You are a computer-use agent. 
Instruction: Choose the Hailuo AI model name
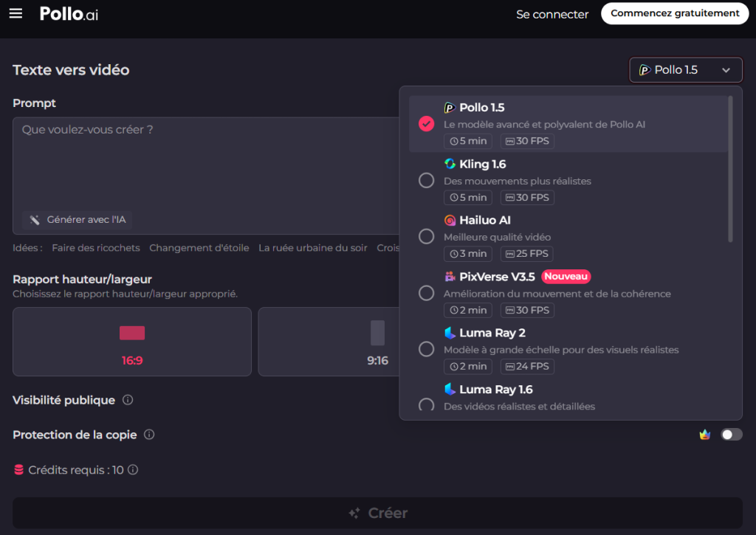point(485,220)
